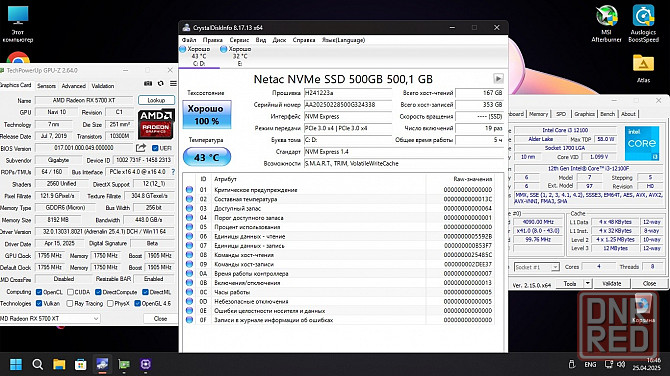Switch to Advanced tab in GPU-Z

73,86
